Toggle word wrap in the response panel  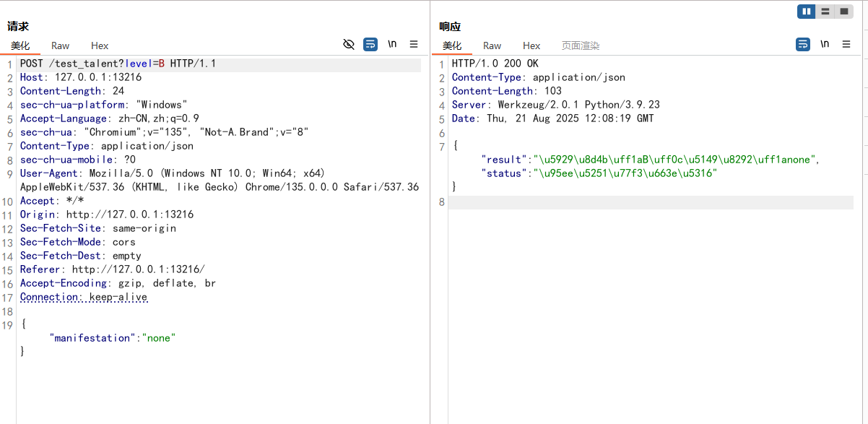point(803,45)
